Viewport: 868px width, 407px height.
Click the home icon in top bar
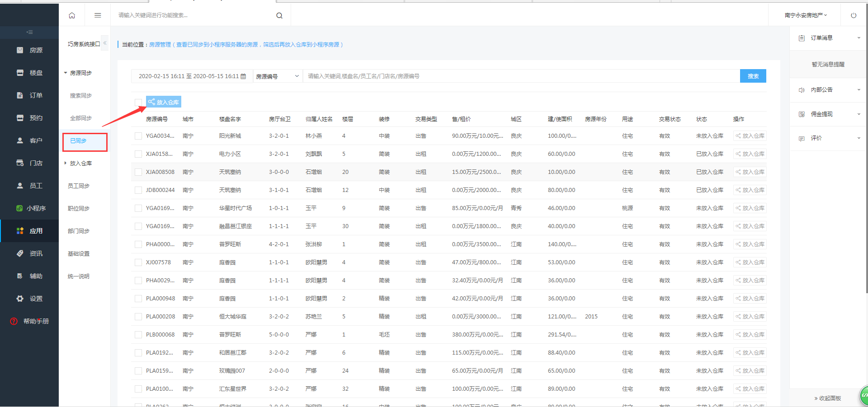[x=72, y=15]
